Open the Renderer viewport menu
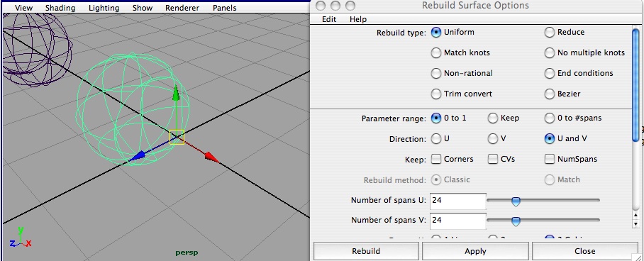This screenshot has height=261, width=644. click(x=182, y=8)
